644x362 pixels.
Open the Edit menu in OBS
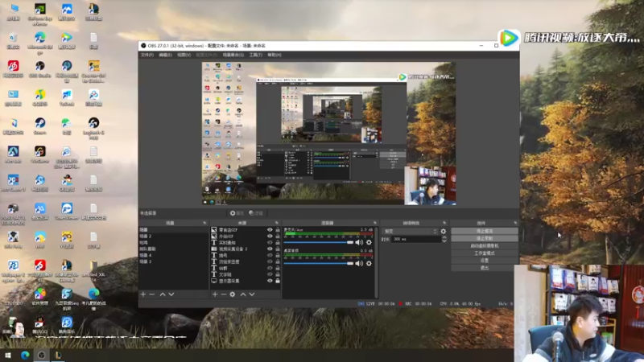165,55
